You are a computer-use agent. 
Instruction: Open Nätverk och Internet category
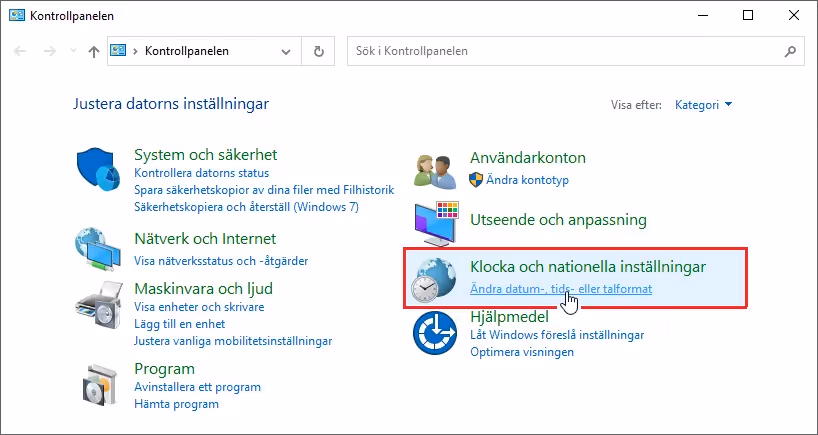point(205,239)
